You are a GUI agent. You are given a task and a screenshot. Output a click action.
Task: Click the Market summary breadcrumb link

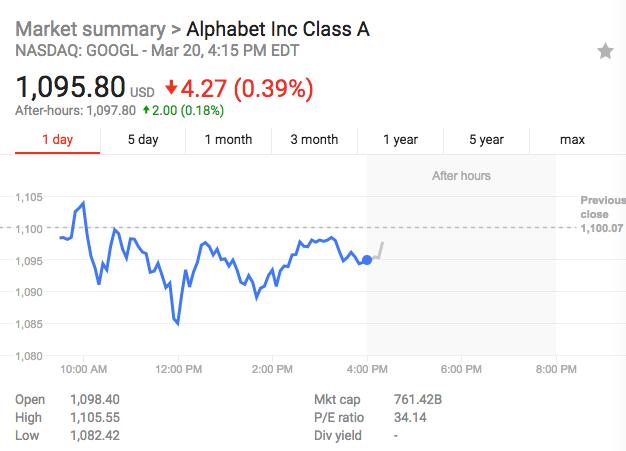coord(90,30)
